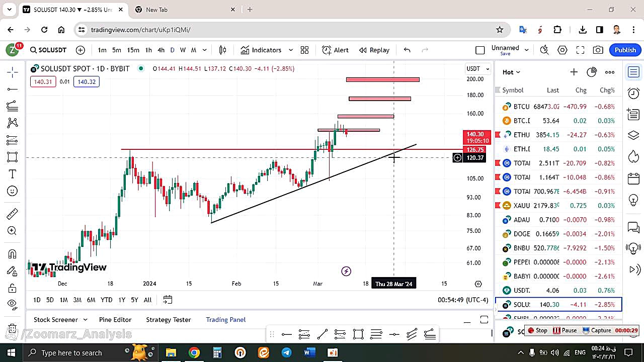644x362 pixels.
Task: Open Indicators dialog
Action: point(261,50)
